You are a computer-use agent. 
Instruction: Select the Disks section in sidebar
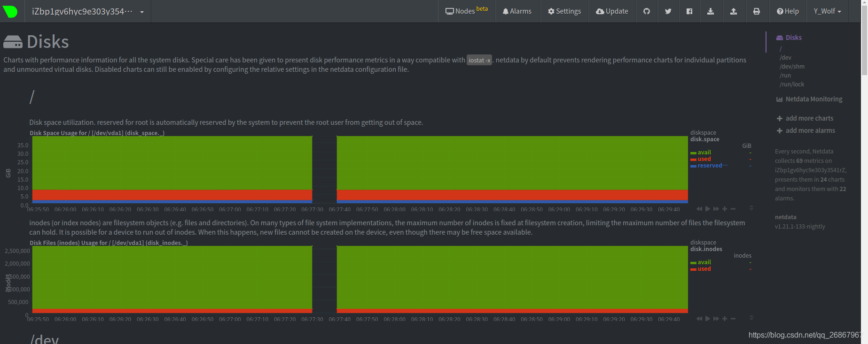click(x=789, y=38)
